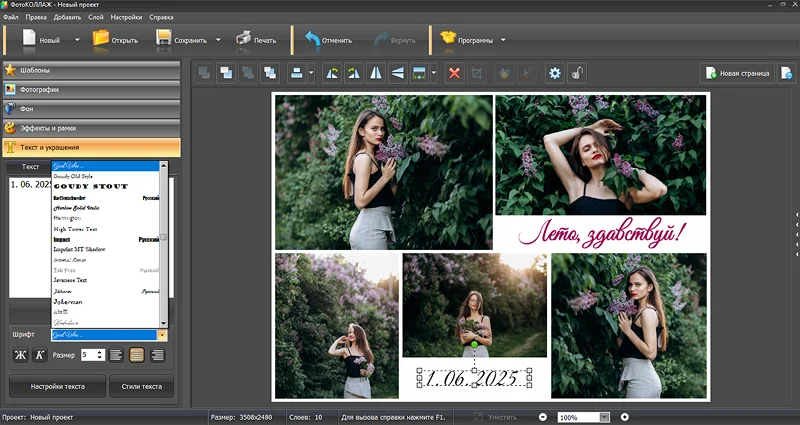This screenshot has width=800, height=425.
Task: Click the Отменить undo arrow
Action: (x=328, y=40)
